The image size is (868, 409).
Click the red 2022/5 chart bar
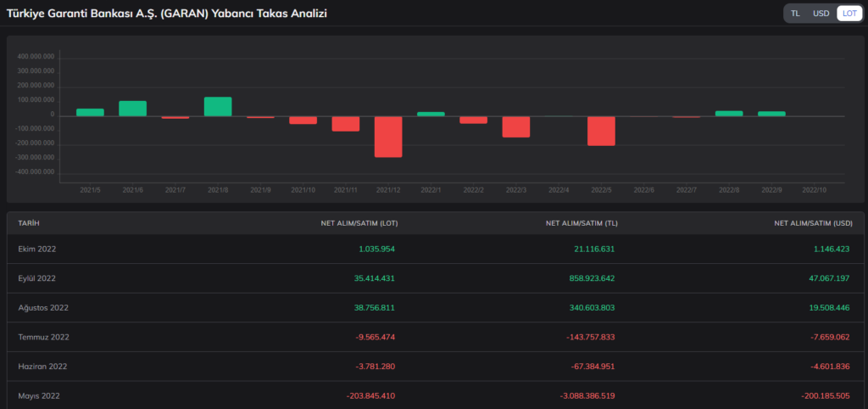[x=602, y=131]
